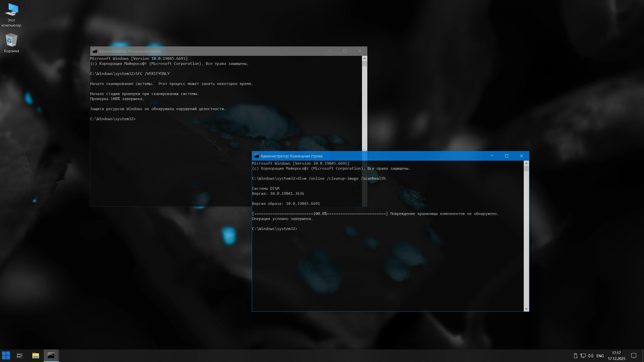Screen dimensions: 644x362
Task: Open the Start menu Windows logo
Action: tap(6, 355)
